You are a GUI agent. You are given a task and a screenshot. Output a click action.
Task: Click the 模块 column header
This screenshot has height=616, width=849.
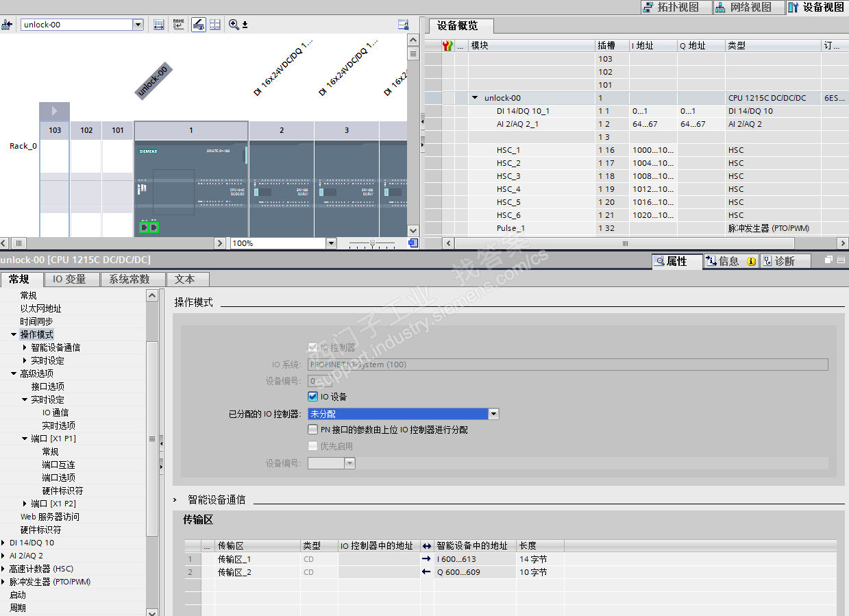(x=531, y=46)
